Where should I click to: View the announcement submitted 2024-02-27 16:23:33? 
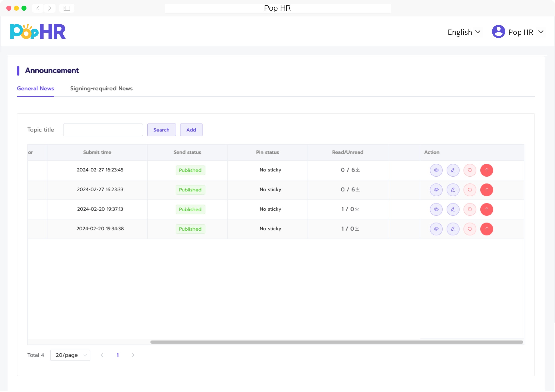(436, 190)
